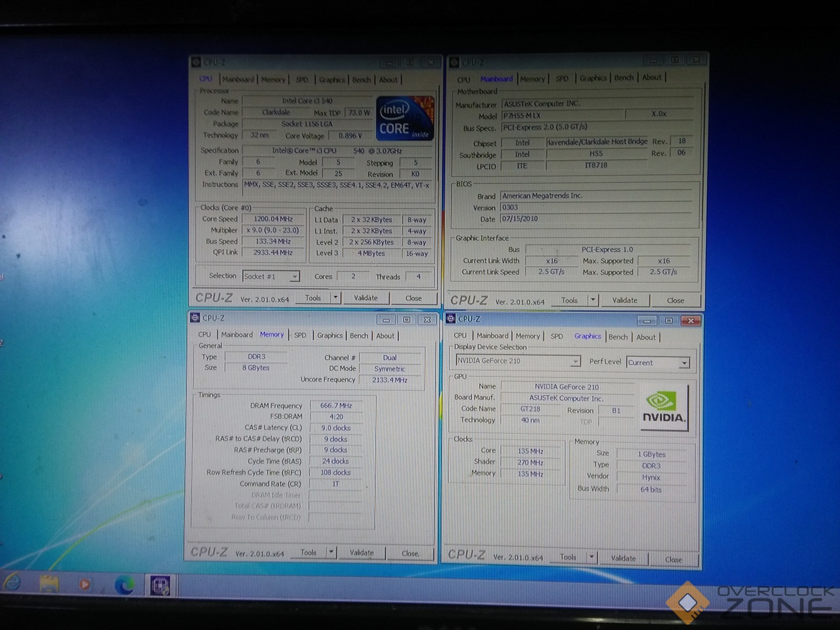
Task: Click the QPI Link 2933.44 MHz value
Action: (x=273, y=253)
